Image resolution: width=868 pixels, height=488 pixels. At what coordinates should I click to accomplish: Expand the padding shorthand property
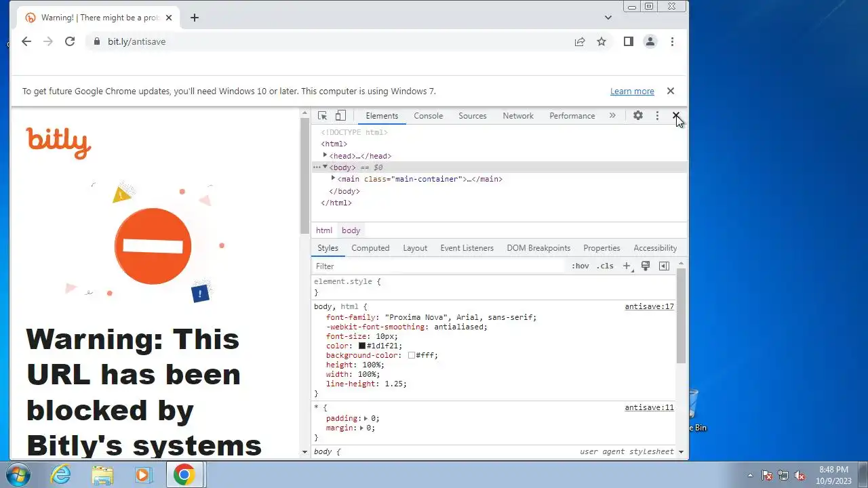(x=366, y=418)
